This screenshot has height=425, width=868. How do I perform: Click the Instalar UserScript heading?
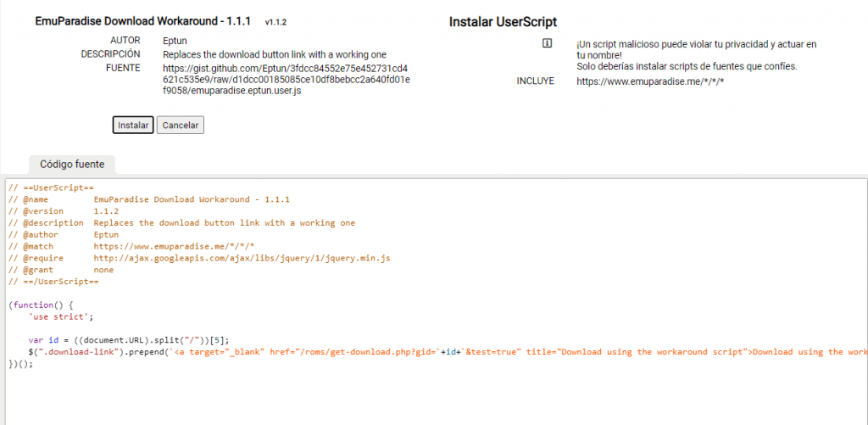coord(503,22)
